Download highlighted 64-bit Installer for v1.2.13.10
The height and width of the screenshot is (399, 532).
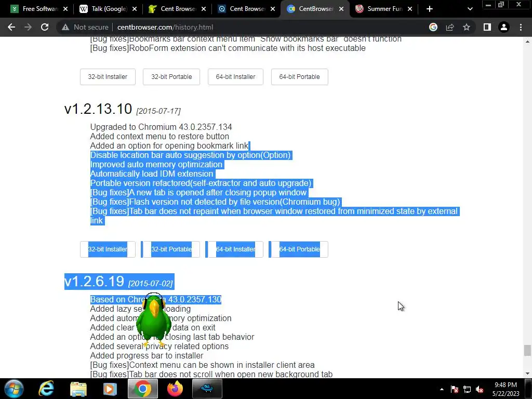235,249
